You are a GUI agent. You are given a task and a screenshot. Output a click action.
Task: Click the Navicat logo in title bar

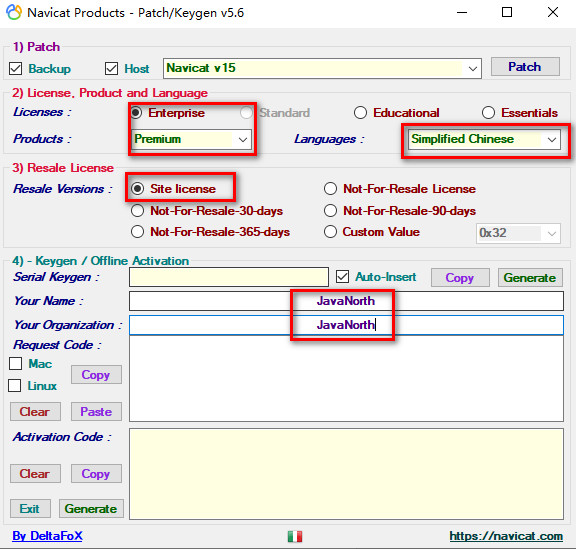(x=14, y=12)
